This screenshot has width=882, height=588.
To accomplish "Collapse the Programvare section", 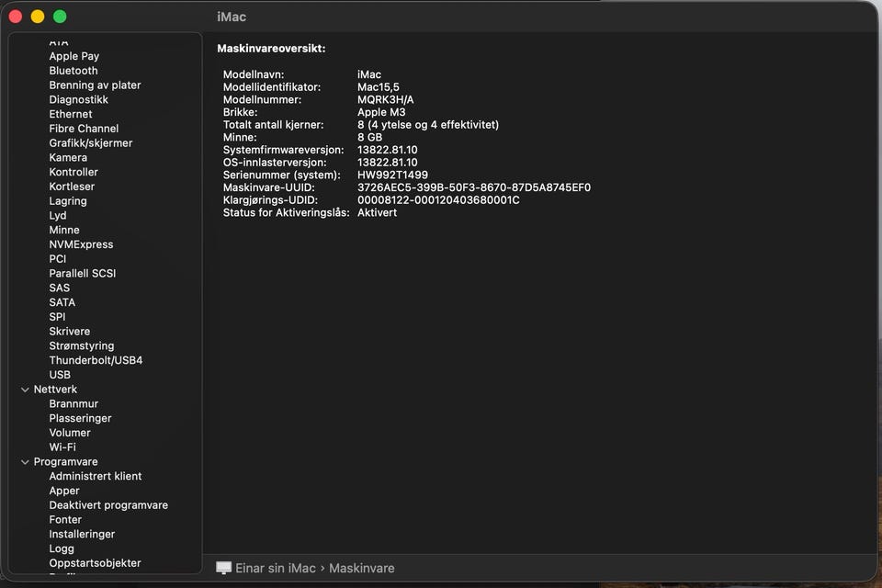I will (x=25, y=462).
